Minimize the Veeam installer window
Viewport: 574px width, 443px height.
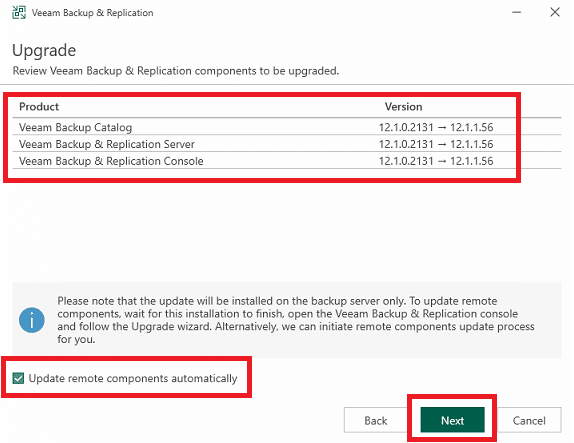click(517, 12)
